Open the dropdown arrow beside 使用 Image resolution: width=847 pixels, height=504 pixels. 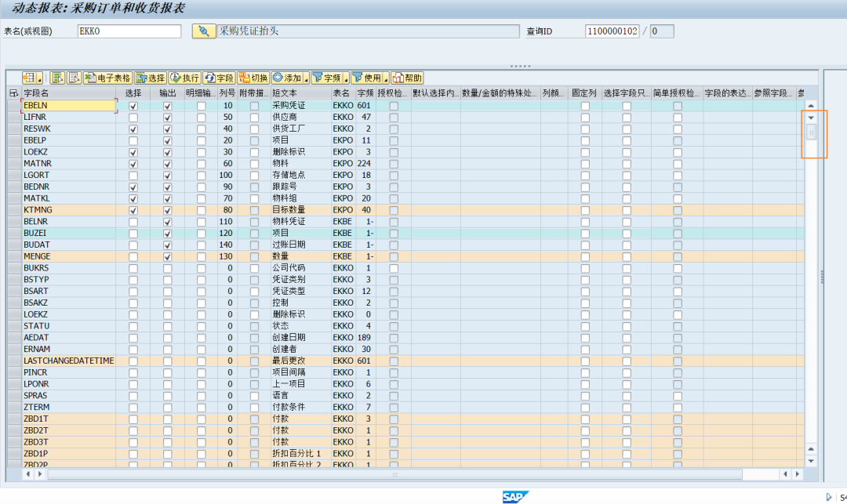pyautogui.click(x=386, y=79)
